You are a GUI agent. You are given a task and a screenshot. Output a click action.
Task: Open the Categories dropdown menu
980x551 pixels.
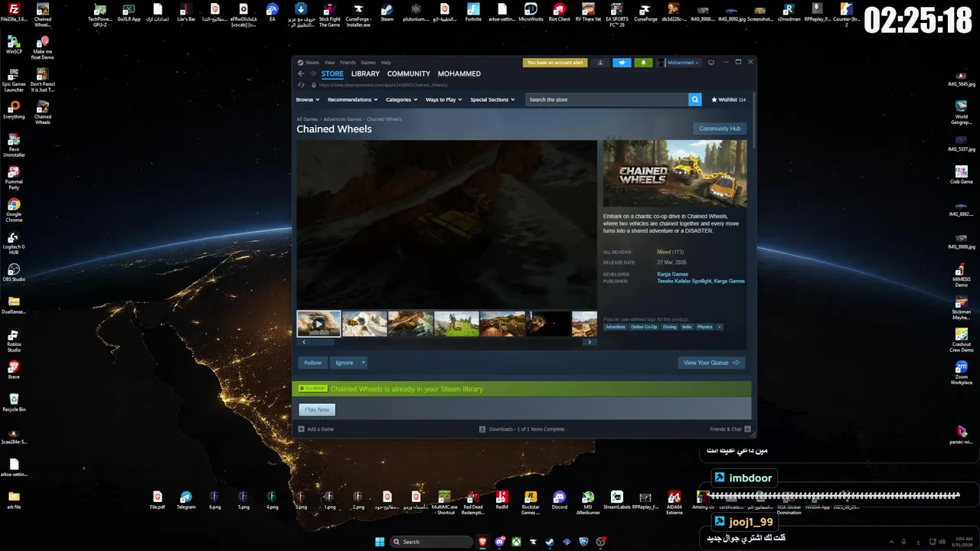[x=401, y=99]
